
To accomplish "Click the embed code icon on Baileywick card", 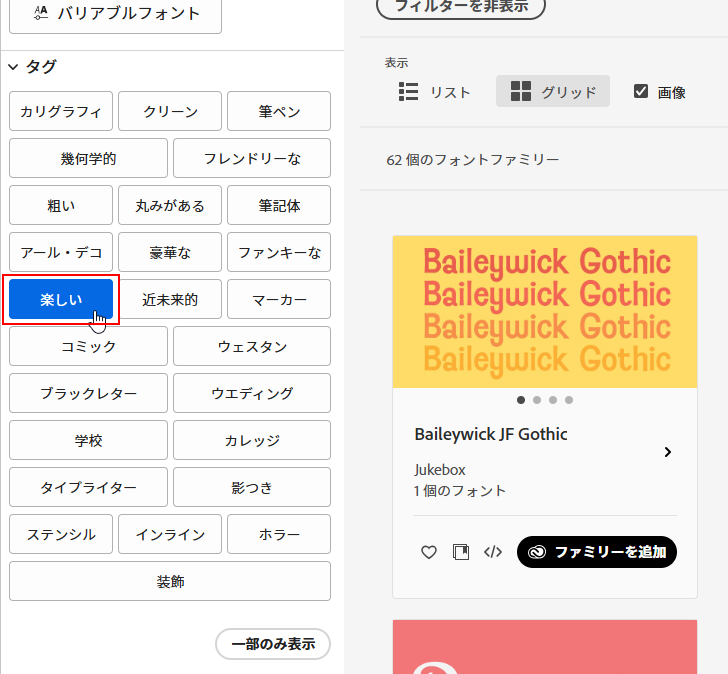I will pos(493,552).
